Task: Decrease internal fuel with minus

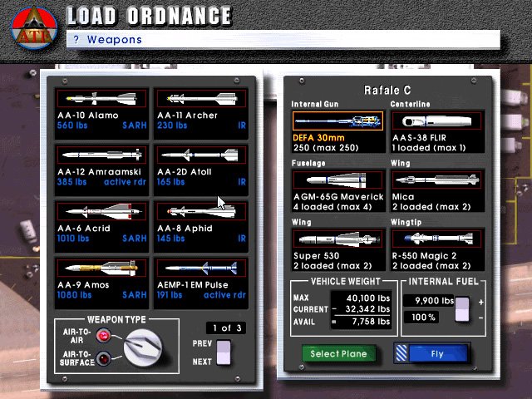Action: pyautogui.click(x=480, y=318)
